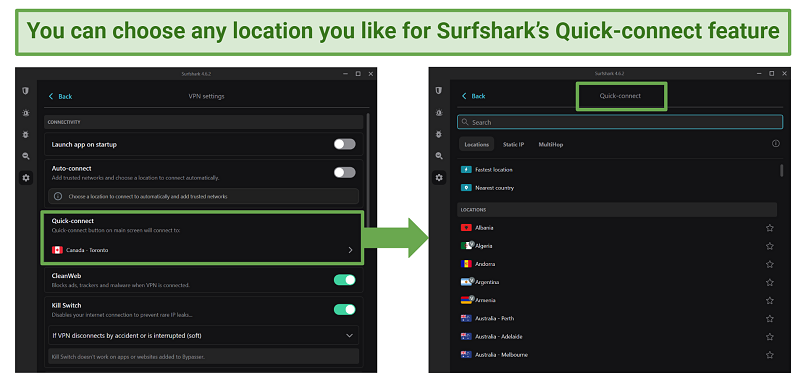Star the Australia - Melbourne location
Image resolution: width=806 pixels, height=384 pixels.
[770, 355]
